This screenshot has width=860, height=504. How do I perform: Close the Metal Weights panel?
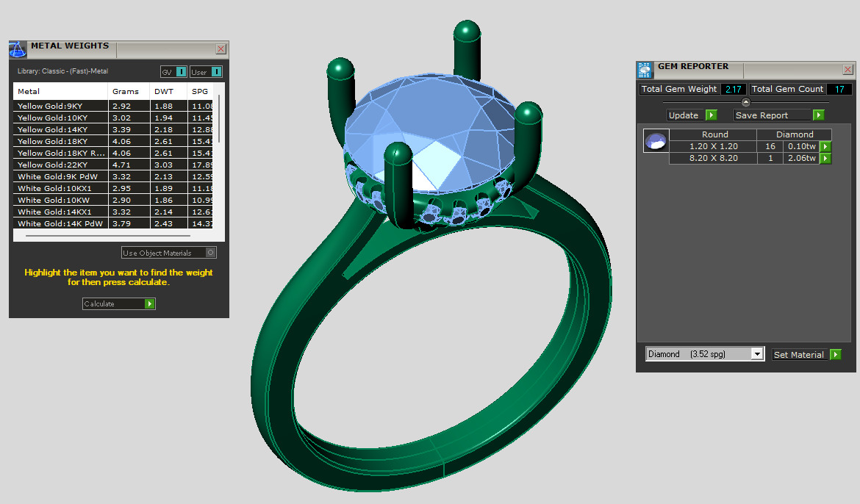pos(221,48)
